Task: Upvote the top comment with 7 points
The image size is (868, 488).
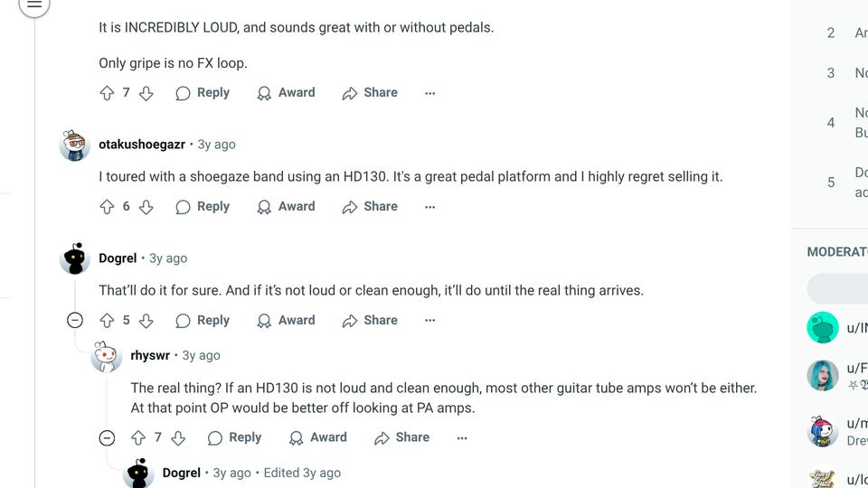Action: (x=107, y=93)
